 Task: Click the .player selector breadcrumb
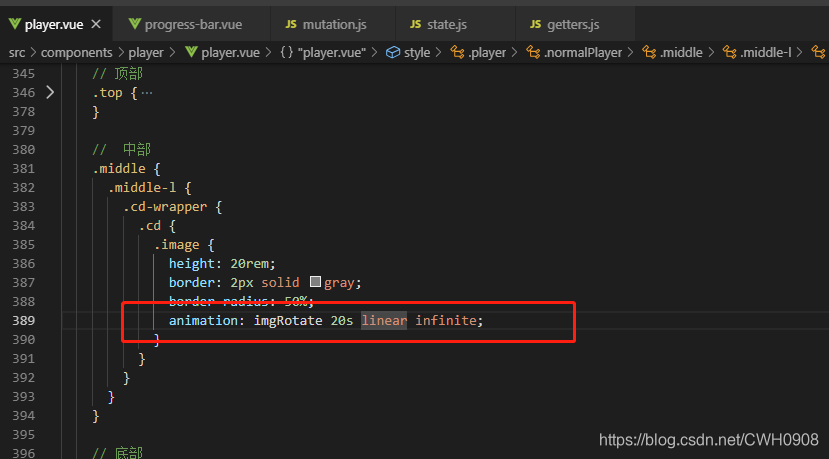(487, 53)
